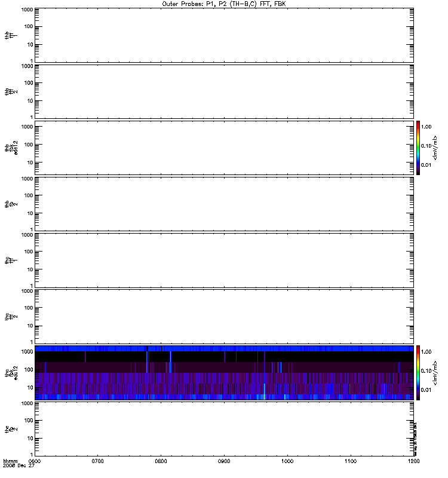Viewport: 448px width, 478px height.
Task: Click the "10" y-axis label of thc fff 2 panel
Action: [x=30, y=326]
